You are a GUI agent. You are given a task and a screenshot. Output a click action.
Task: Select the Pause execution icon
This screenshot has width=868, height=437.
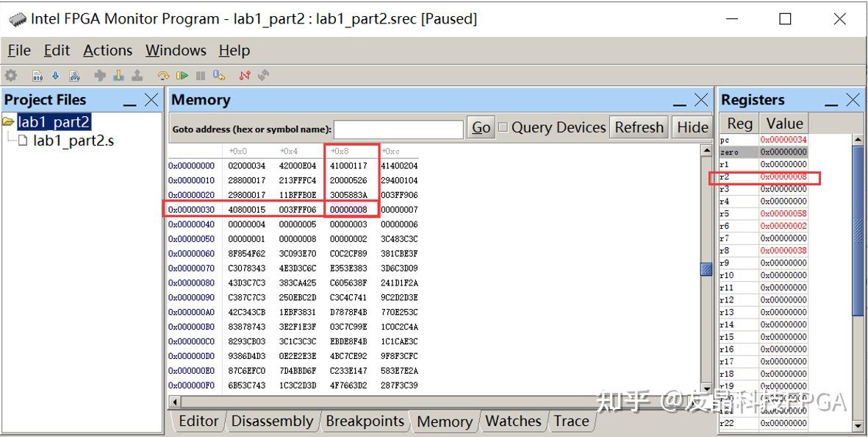[x=200, y=74]
